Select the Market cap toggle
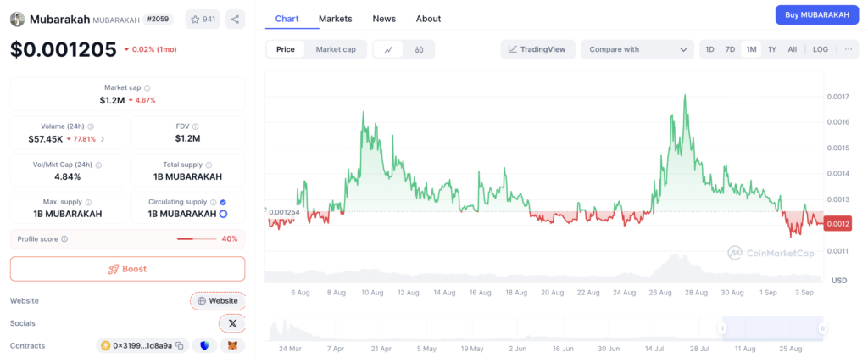Viewport: 868px width, 358px height. click(336, 49)
